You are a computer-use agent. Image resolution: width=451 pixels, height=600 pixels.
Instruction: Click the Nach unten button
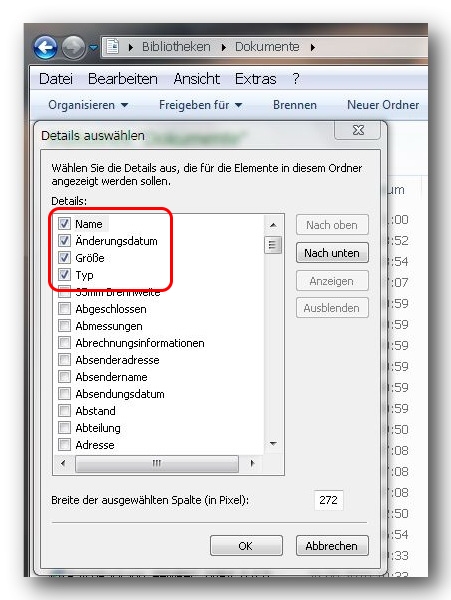[332, 253]
